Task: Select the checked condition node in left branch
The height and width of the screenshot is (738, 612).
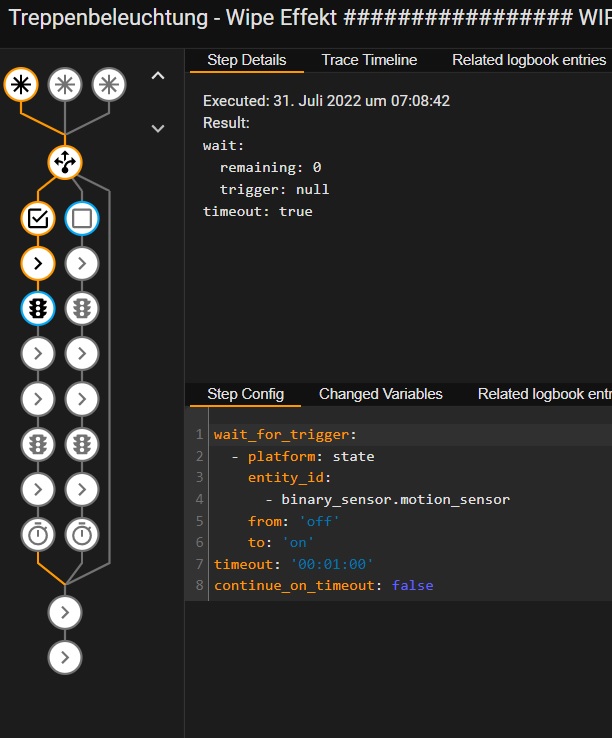Action: 38,218
